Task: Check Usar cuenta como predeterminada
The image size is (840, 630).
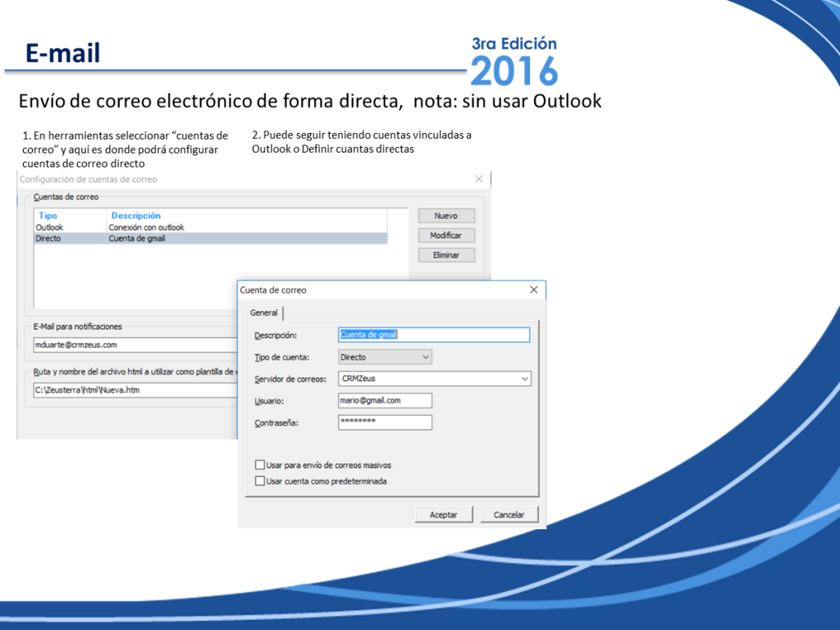Action: [x=260, y=481]
